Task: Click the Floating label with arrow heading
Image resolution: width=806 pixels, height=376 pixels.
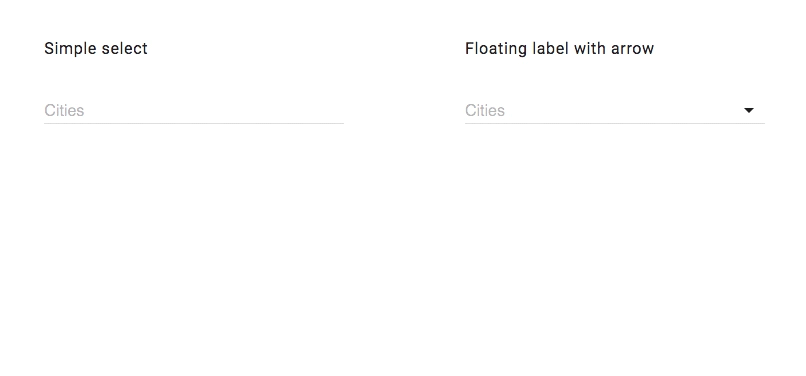Action: click(559, 48)
